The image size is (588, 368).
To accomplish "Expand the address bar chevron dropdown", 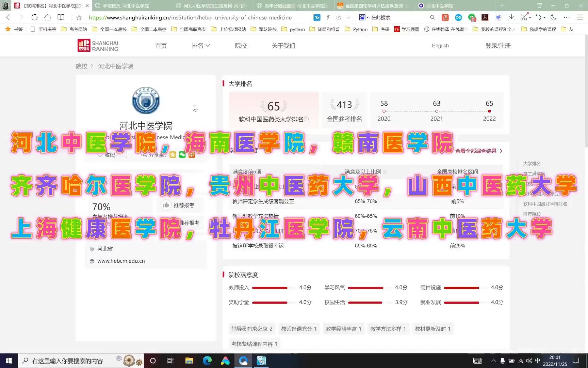I will pos(348,17).
